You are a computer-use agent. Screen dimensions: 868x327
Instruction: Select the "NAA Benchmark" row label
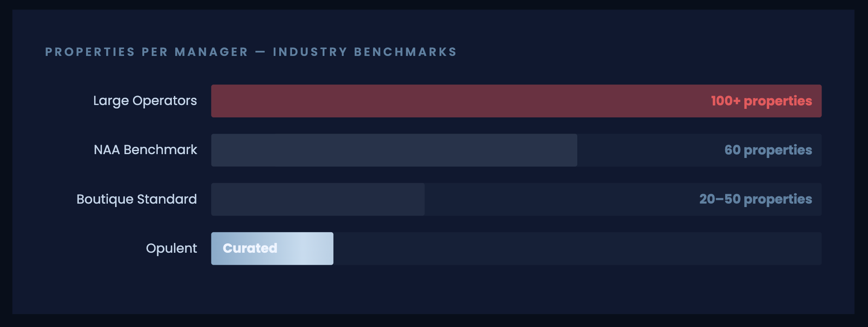click(145, 150)
